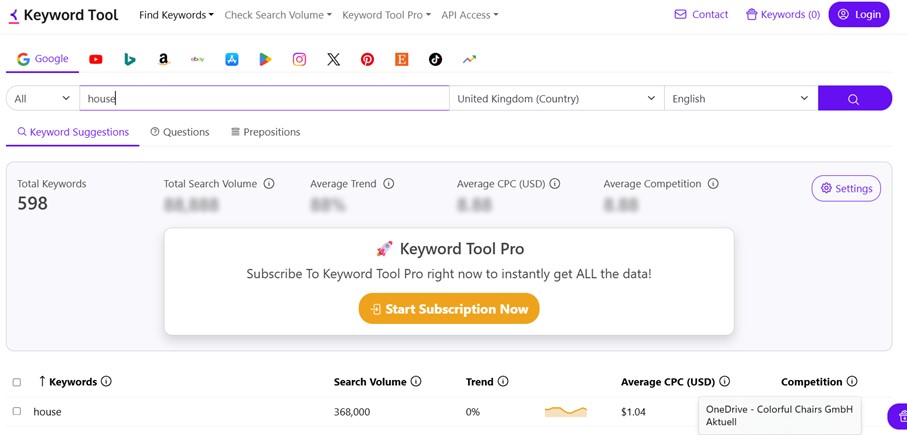Open the Instagram keyword tool icon
907x435 pixels.
click(x=299, y=60)
